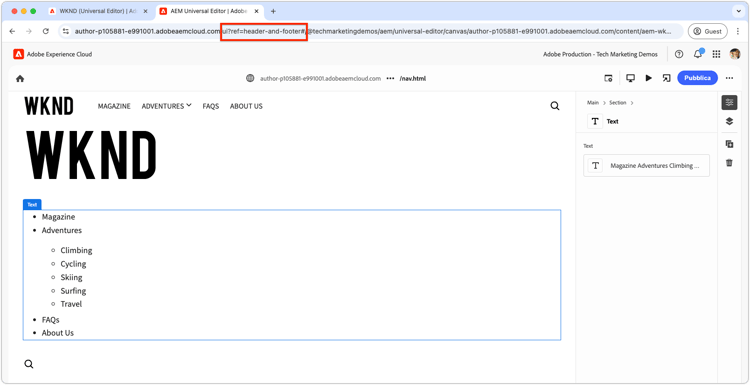Image resolution: width=750 pixels, height=385 pixels.
Task: Click Magazine list item
Action: point(58,217)
